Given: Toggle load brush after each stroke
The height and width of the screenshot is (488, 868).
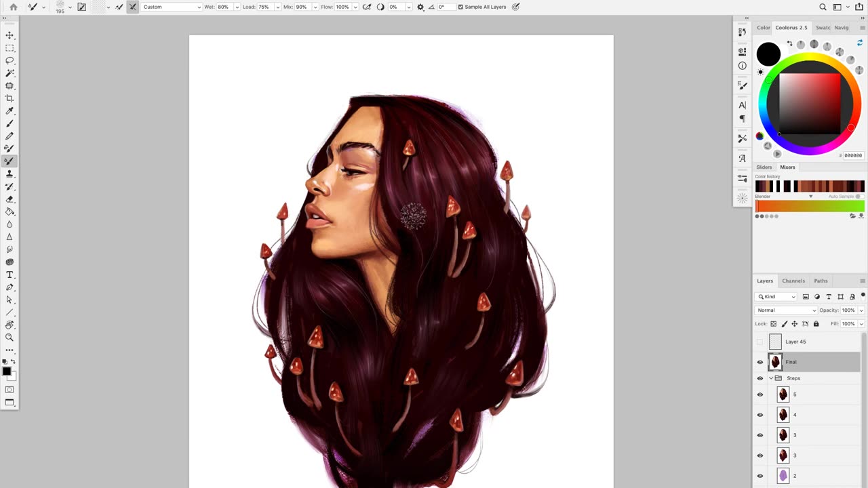Looking at the screenshot, I should 119,7.
